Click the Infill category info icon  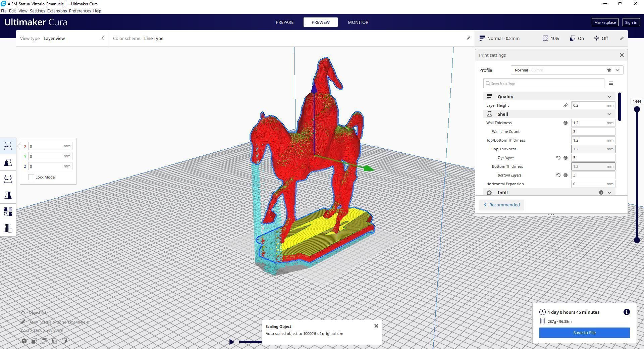coord(601,193)
